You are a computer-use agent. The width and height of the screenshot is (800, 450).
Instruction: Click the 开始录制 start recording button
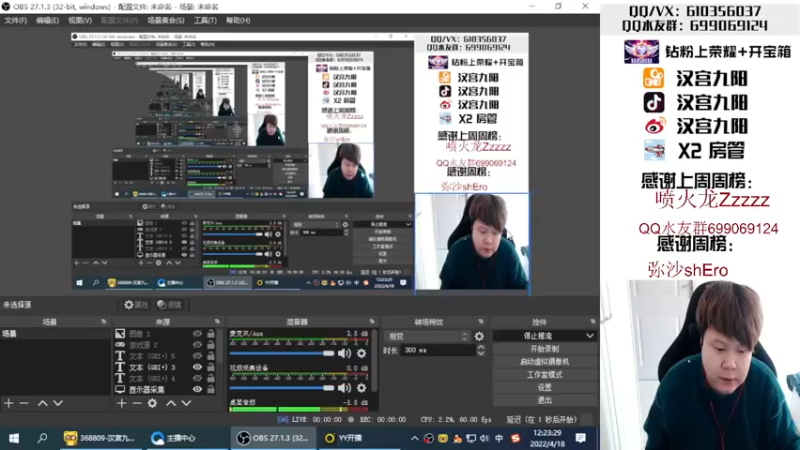545,349
